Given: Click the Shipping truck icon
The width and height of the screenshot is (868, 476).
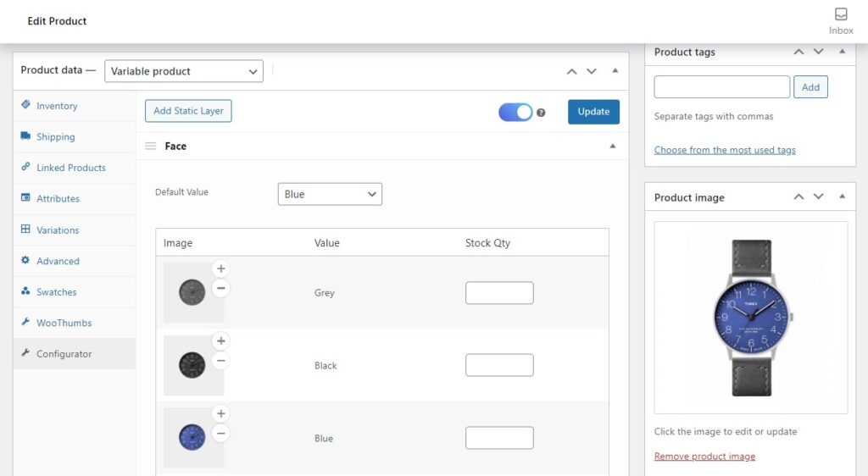Looking at the screenshot, I should [25, 136].
